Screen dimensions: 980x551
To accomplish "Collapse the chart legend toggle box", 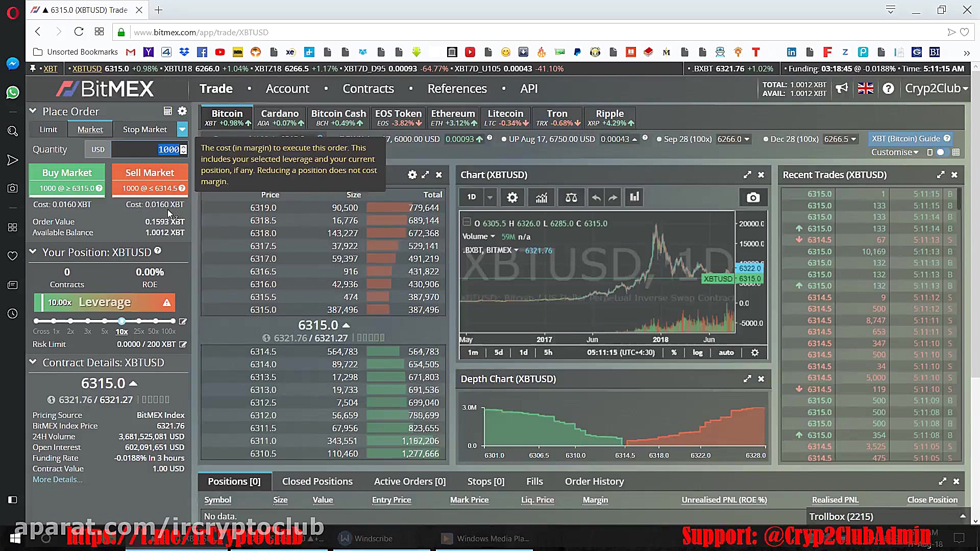I will pyautogui.click(x=466, y=222).
